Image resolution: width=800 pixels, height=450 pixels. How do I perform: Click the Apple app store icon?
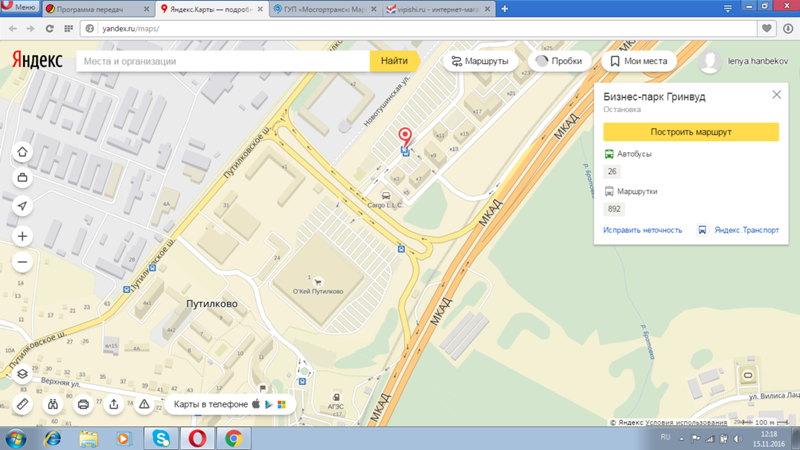tap(256, 404)
